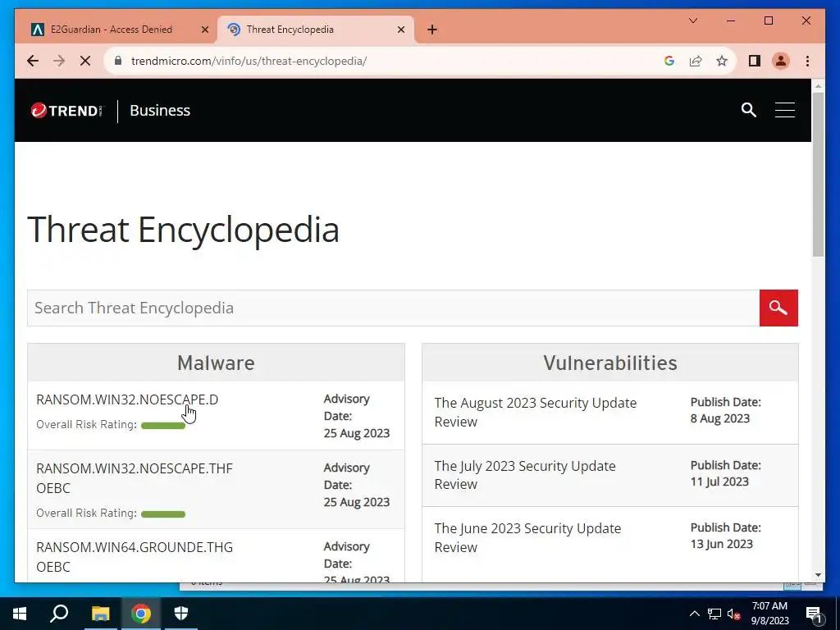Click the Business label in header

click(160, 111)
